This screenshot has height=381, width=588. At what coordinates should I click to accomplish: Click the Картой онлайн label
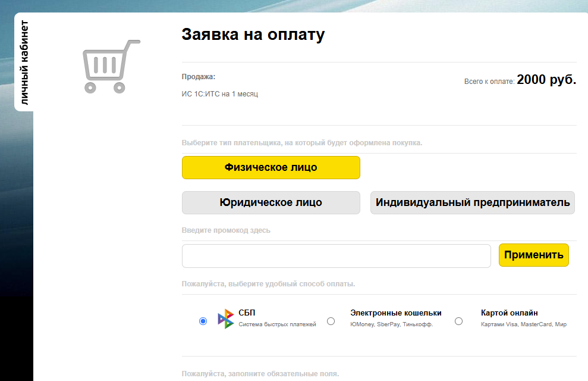pos(510,313)
